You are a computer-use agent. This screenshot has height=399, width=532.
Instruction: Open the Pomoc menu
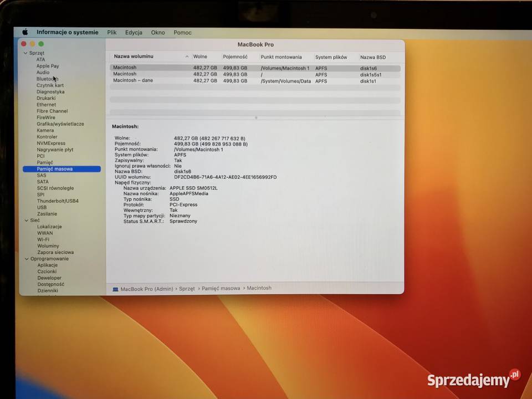(x=182, y=32)
